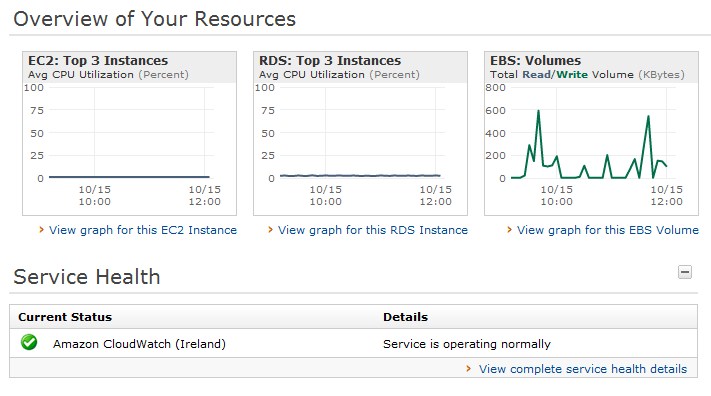Click the EBS Volumes read/write graph
The width and height of the screenshot is (711, 396).
click(x=591, y=133)
